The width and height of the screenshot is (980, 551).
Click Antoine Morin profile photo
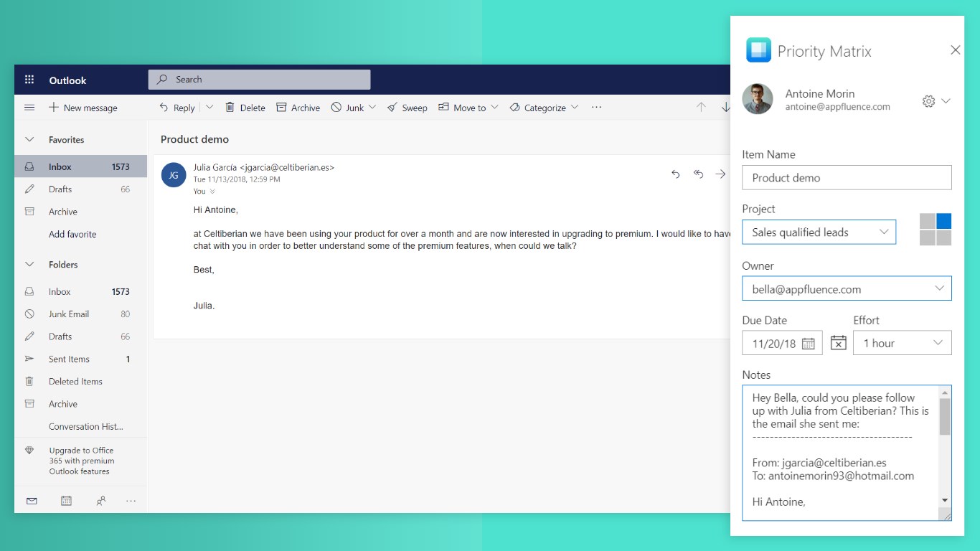[x=758, y=100]
